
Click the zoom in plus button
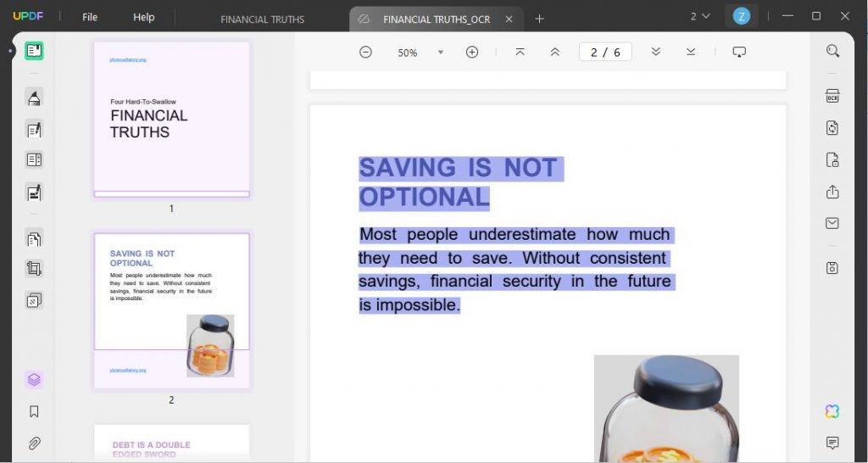tap(471, 52)
